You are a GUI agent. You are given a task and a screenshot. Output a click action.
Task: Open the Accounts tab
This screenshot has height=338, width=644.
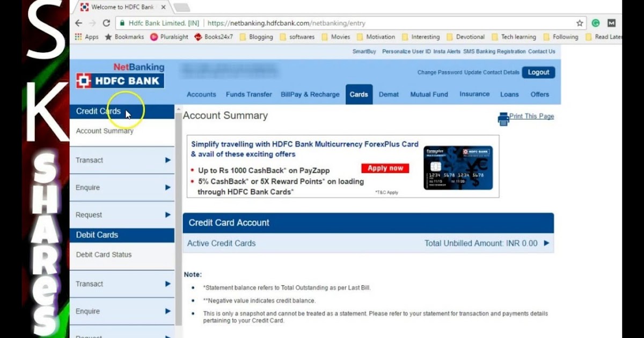(x=201, y=94)
